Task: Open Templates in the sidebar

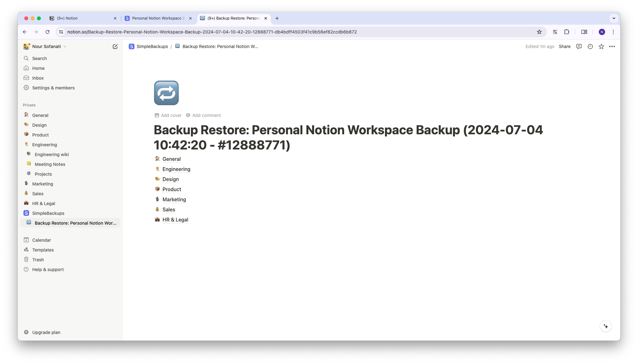Action: (43, 250)
